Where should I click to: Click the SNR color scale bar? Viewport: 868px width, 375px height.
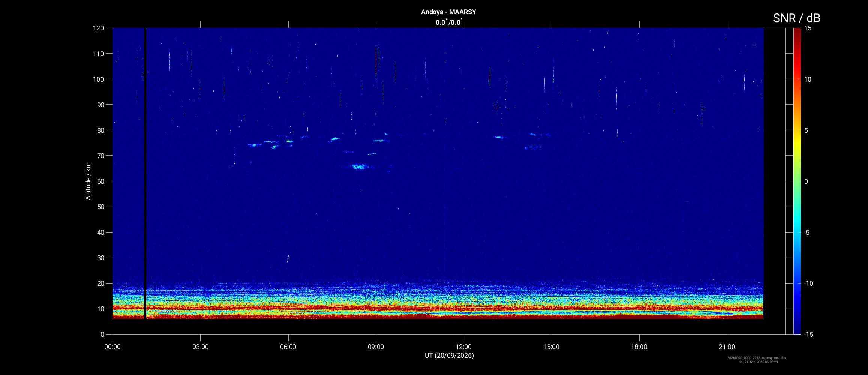click(x=797, y=181)
